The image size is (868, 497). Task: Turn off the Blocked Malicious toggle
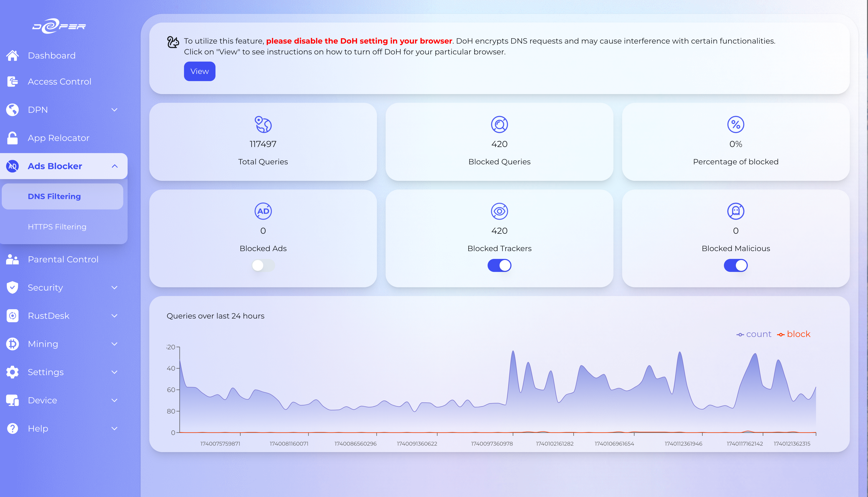click(x=735, y=266)
